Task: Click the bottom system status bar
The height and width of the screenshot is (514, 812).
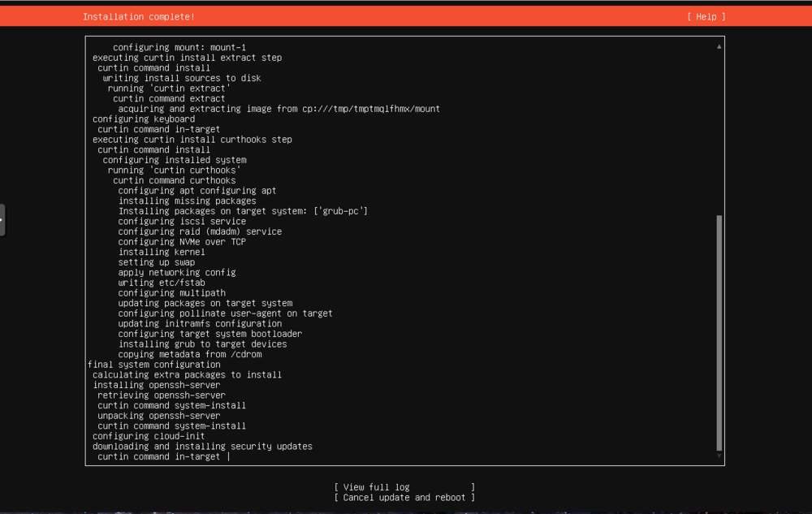Action: (406, 512)
